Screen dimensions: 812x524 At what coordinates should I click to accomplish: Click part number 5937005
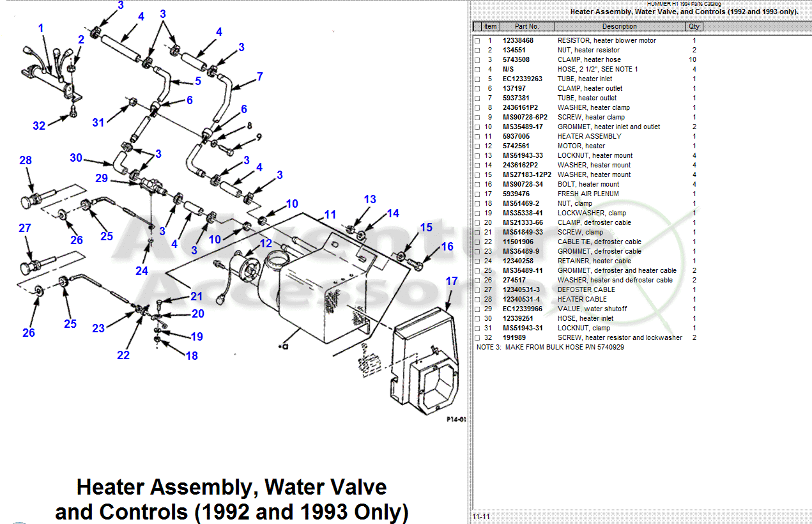click(x=516, y=136)
